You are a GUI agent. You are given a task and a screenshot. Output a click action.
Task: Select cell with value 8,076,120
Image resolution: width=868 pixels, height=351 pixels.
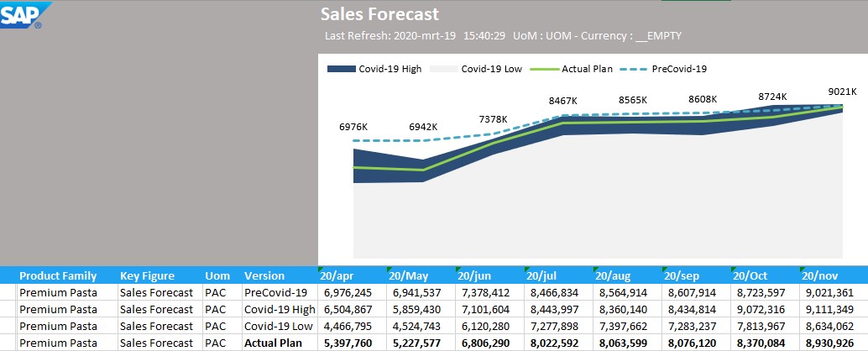(696, 343)
